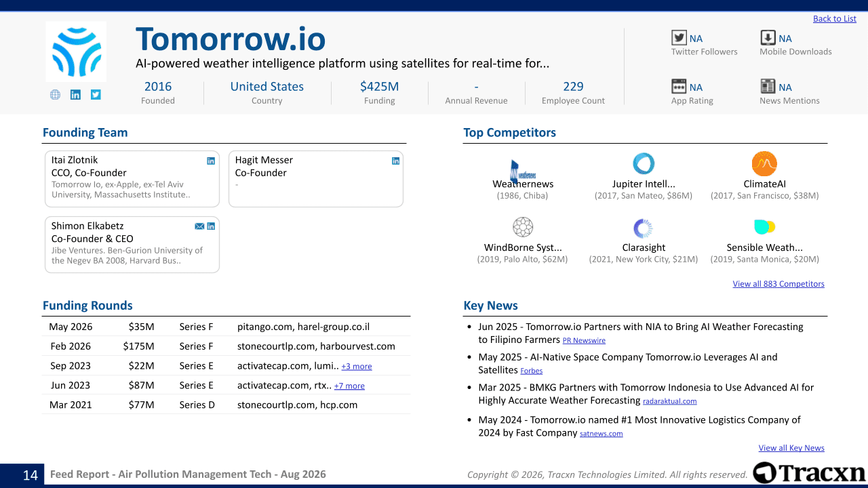Open the View all 883 Competitors link
The width and height of the screenshot is (868, 488).
778,284
